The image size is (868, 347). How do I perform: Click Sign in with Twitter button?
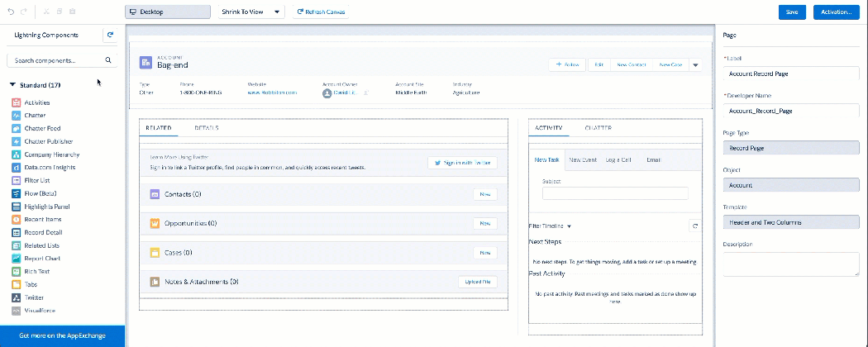pos(462,163)
